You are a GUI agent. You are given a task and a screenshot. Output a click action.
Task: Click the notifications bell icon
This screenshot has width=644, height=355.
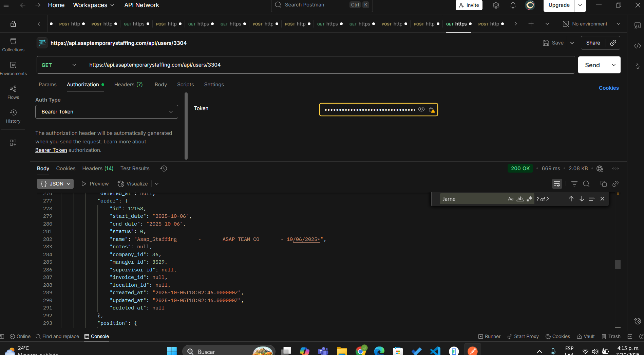513,5
